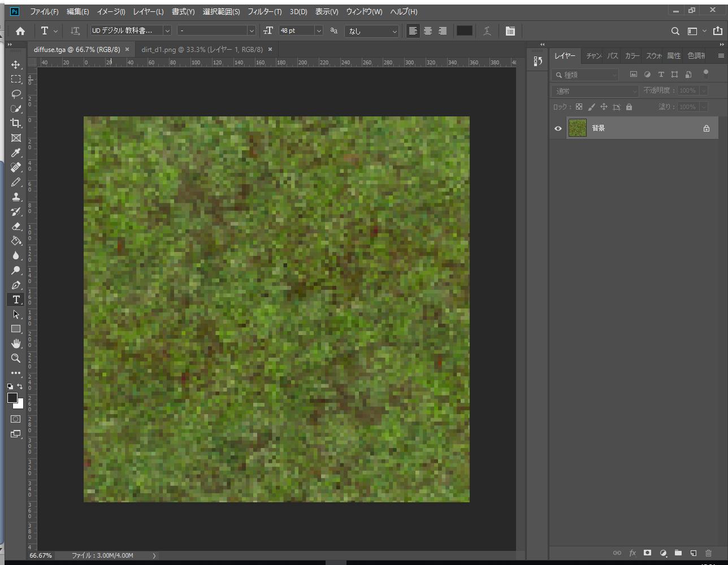Create a new adjustment layer
The width and height of the screenshot is (728, 565).
(x=663, y=553)
